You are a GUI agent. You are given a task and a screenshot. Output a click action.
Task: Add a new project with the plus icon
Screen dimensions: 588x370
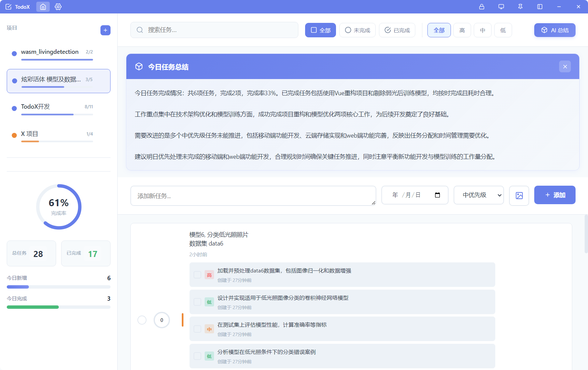[105, 30]
